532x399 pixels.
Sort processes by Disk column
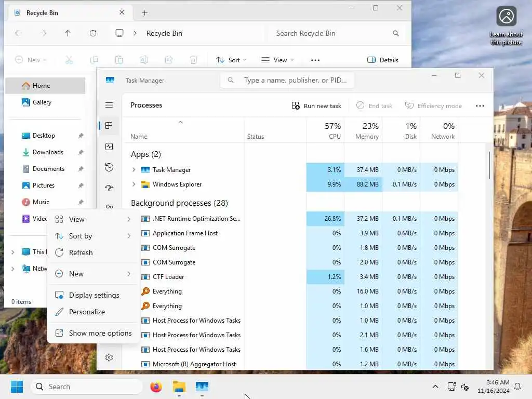(x=402, y=131)
